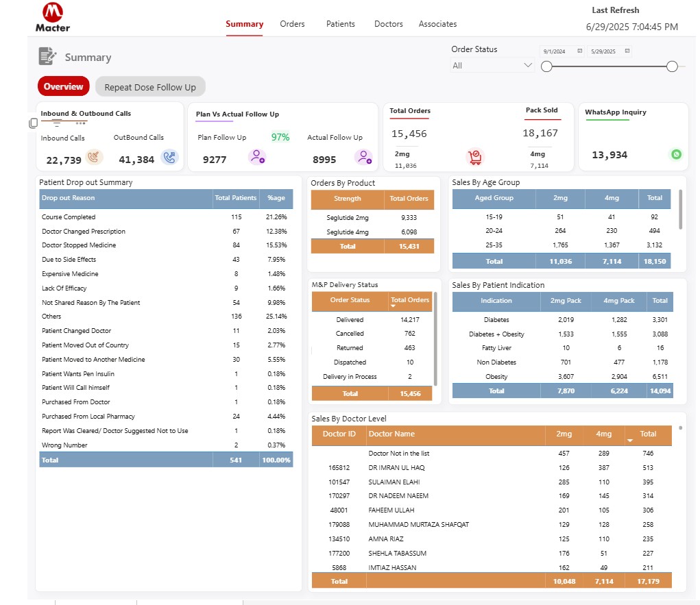Click the copy icon beside the calls card

click(x=32, y=123)
